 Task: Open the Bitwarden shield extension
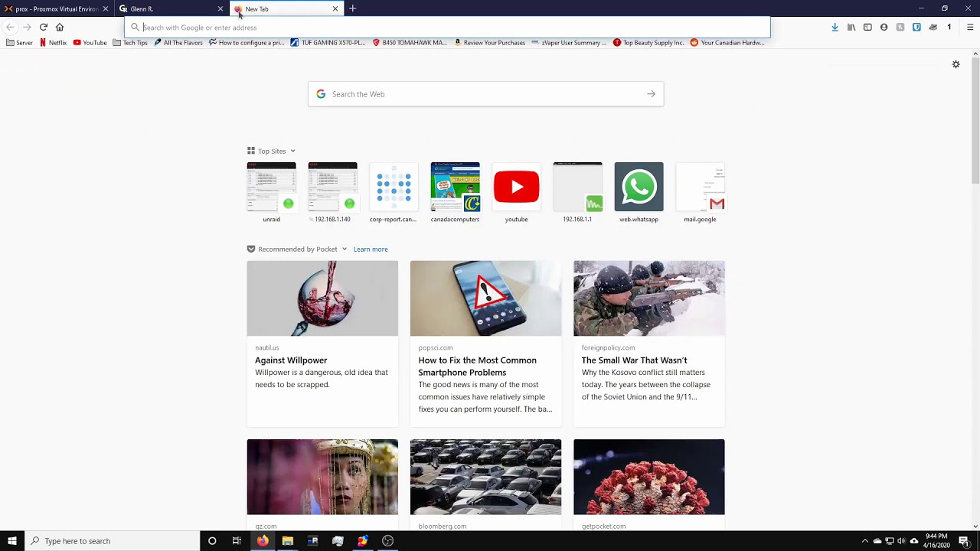pos(916,27)
